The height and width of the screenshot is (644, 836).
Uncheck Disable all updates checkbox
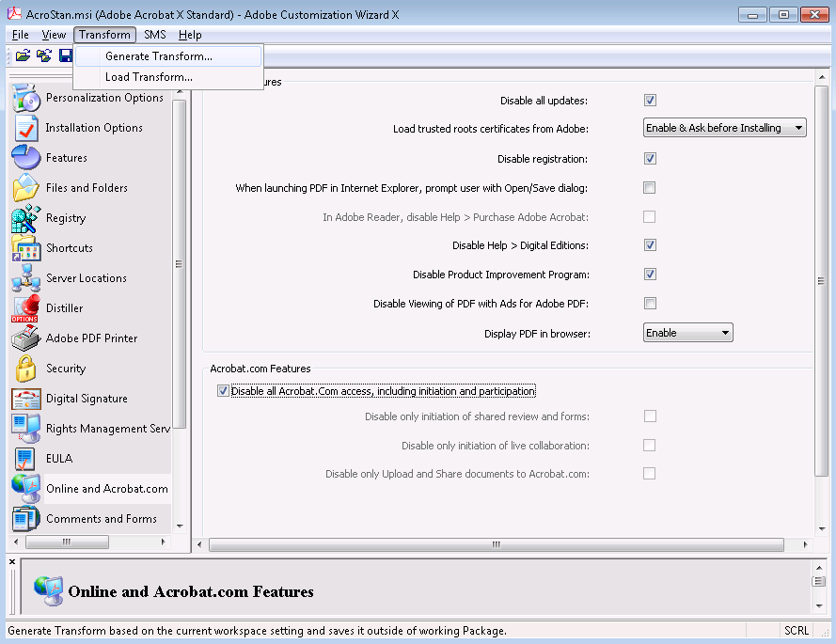[x=650, y=101]
